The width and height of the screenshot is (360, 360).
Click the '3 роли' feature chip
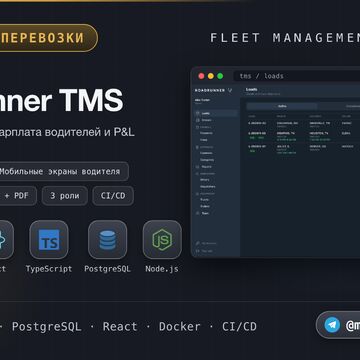(65, 196)
